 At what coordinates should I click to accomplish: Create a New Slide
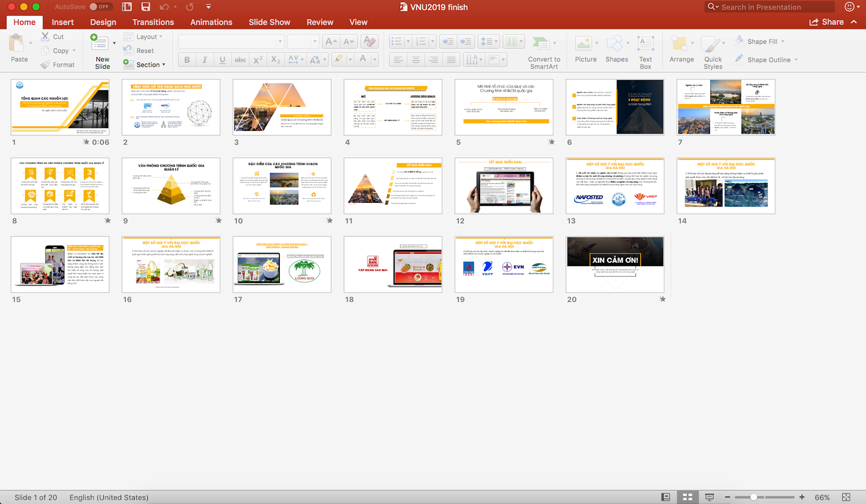coord(101,49)
